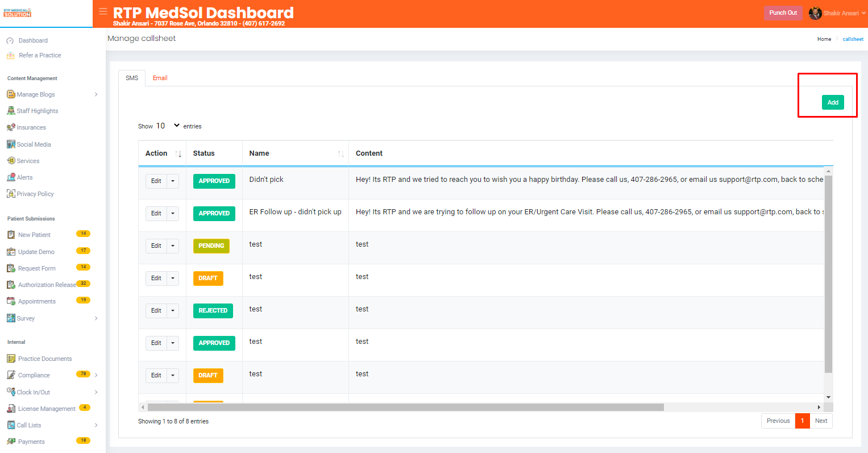Go to Staff Highlights section
The height and width of the screenshot is (453, 868).
point(38,111)
